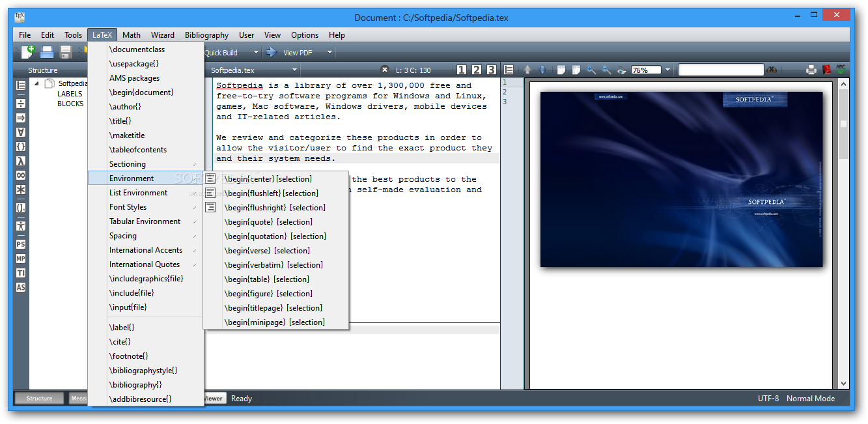Insert \documentclass from LaTeX menu
The height and width of the screenshot is (424, 868).
[147, 49]
